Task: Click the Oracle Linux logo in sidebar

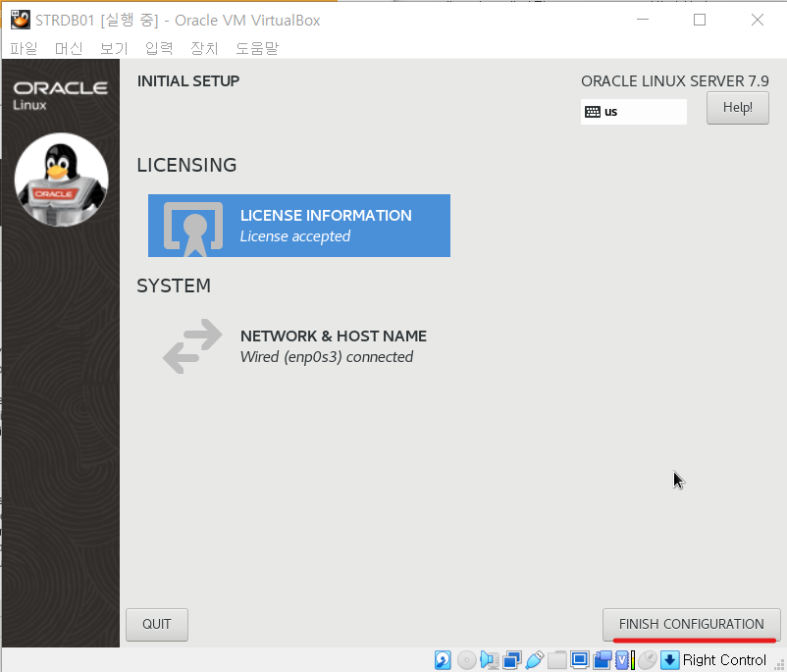Action: click(60, 95)
